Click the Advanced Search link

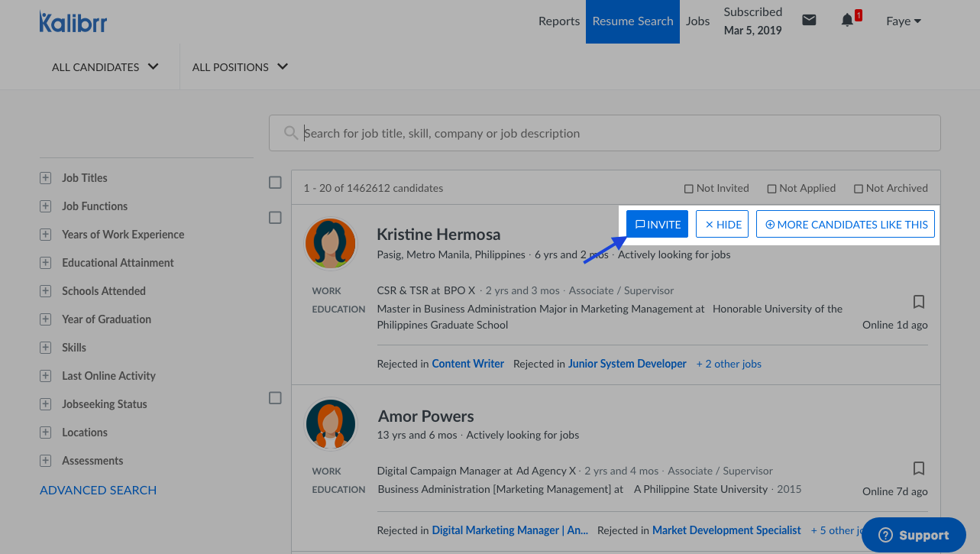98,491
